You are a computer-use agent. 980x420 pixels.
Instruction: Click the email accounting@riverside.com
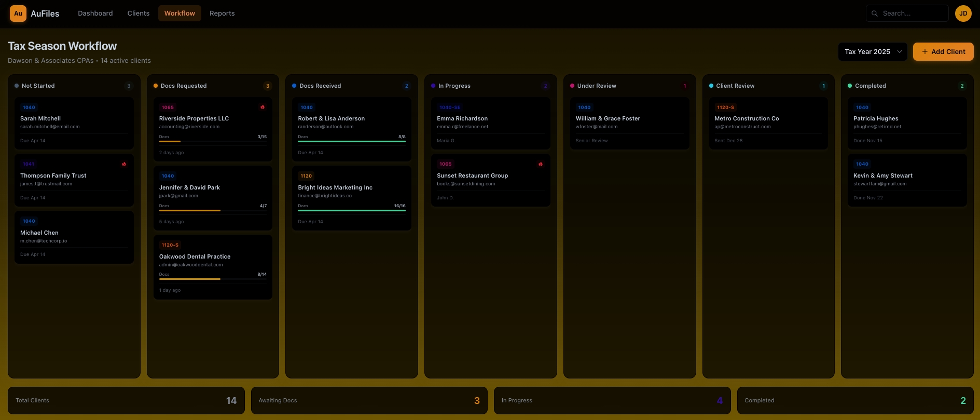(x=189, y=127)
